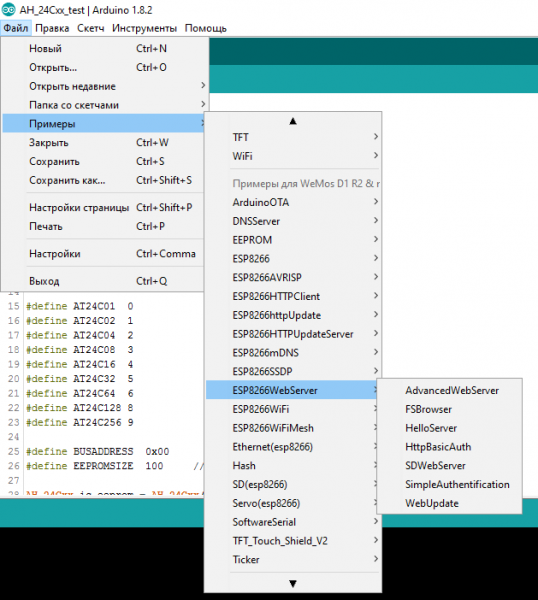Choose Новый from the File menu

[x=103, y=49]
